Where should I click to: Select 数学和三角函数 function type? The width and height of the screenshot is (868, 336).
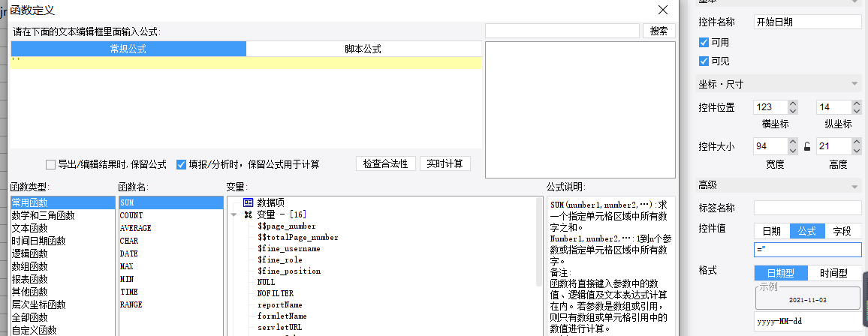coord(64,215)
